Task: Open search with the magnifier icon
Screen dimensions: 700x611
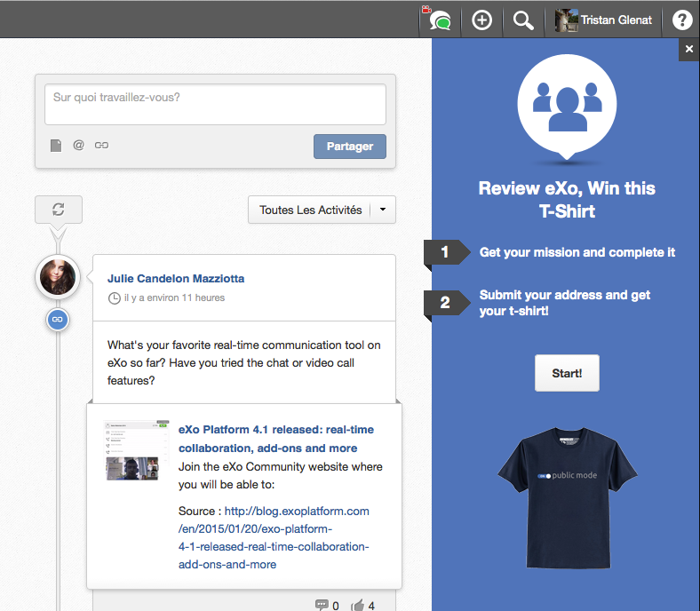Action: coord(522,20)
